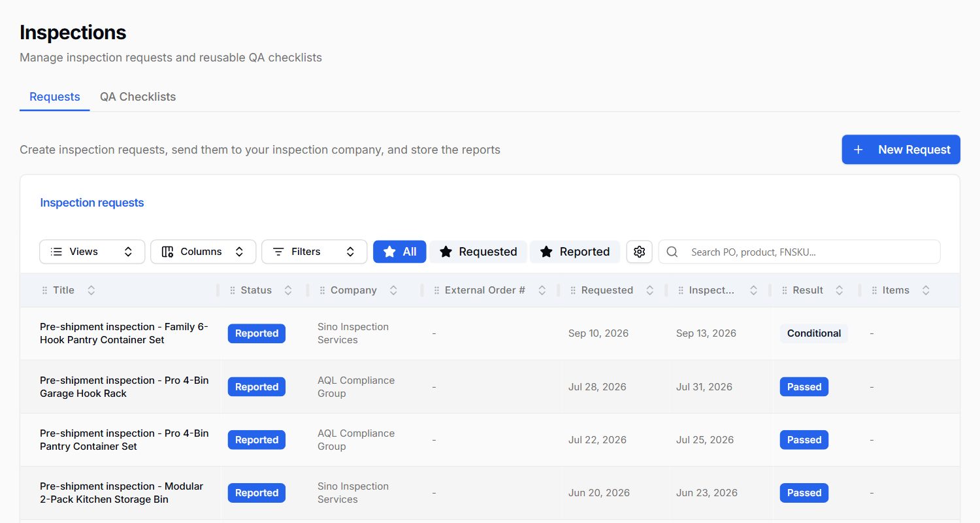Sort by Requested date arrows
Viewport: 980px width, 523px height.
649,290
